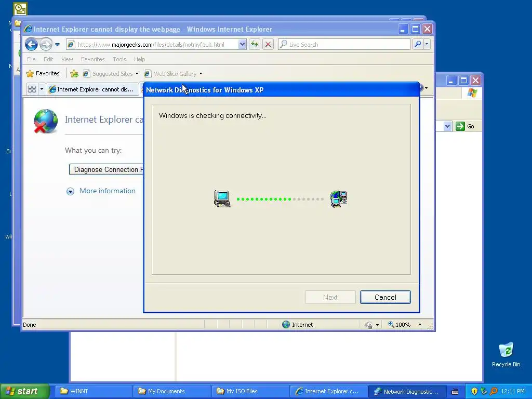
Task: Click the disabled Next button in diagnostics
Action: coord(330,297)
